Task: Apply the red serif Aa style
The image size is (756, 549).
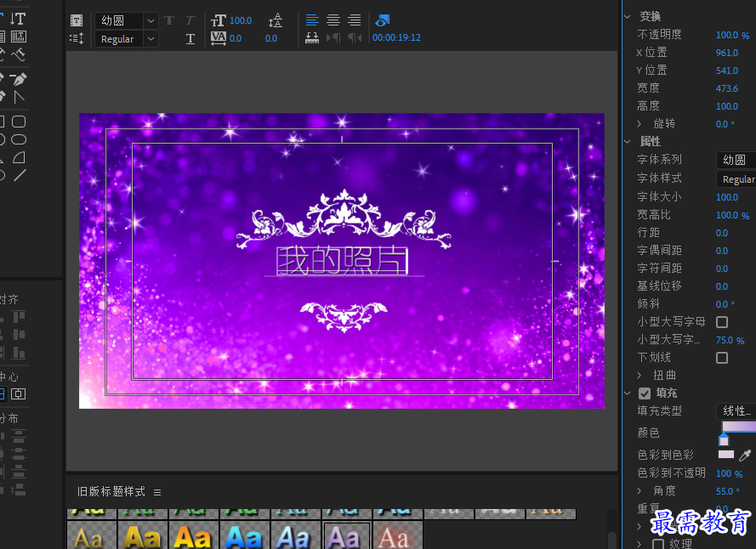Action: (x=397, y=536)
